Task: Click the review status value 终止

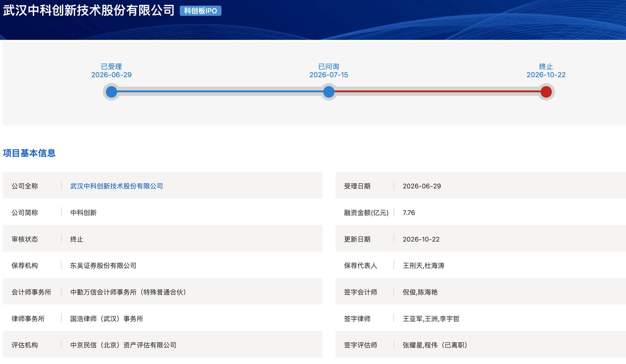Action: [77, 239]
